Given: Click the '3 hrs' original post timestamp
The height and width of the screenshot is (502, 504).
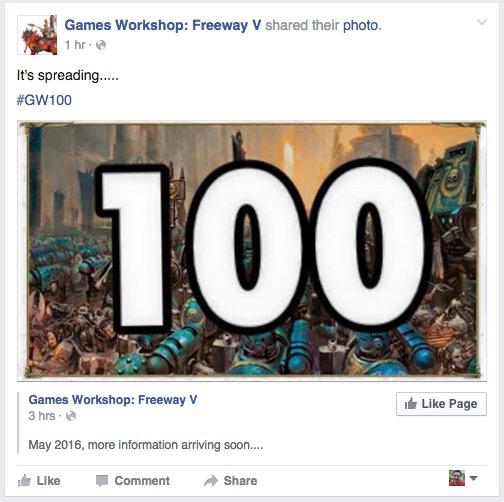Looking at the screenshot, I should [42, 416].
